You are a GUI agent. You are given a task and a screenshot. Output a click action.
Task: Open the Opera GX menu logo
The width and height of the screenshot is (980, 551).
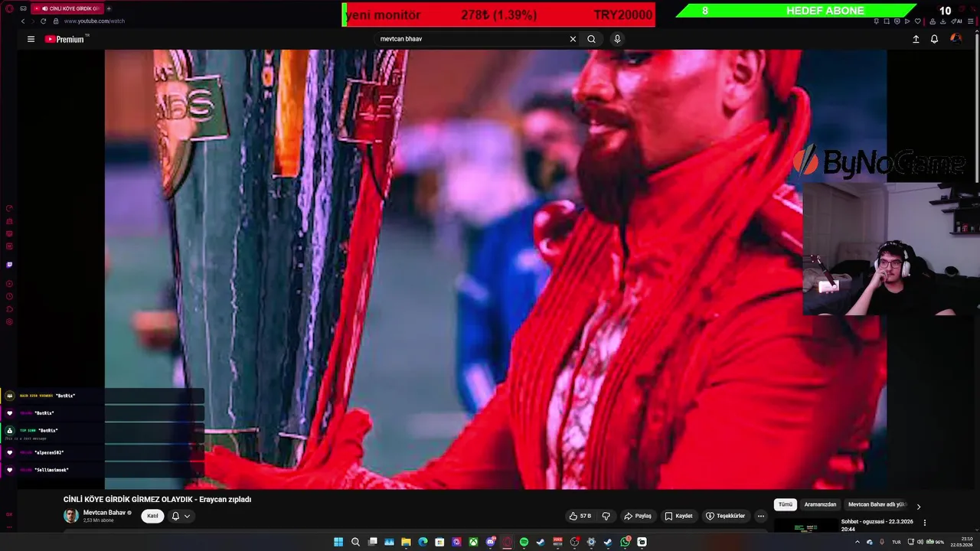tap(9, 8)
